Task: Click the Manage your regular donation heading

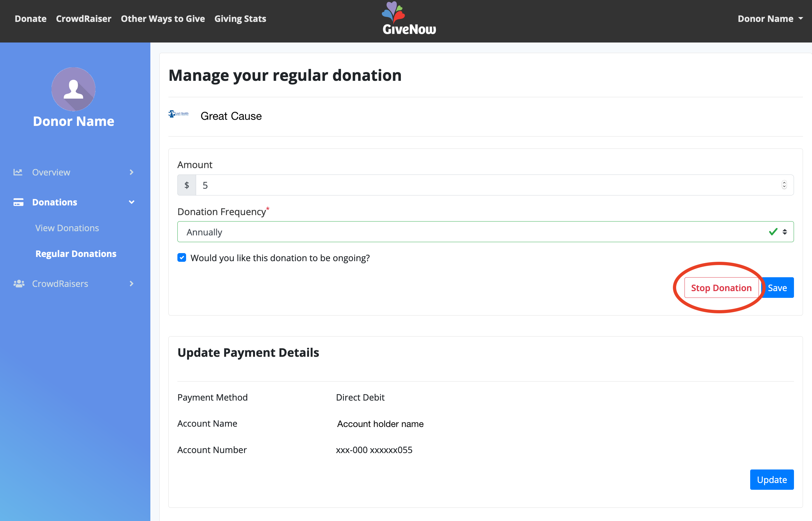Action: pyautogui.click(x=285, y=75)
